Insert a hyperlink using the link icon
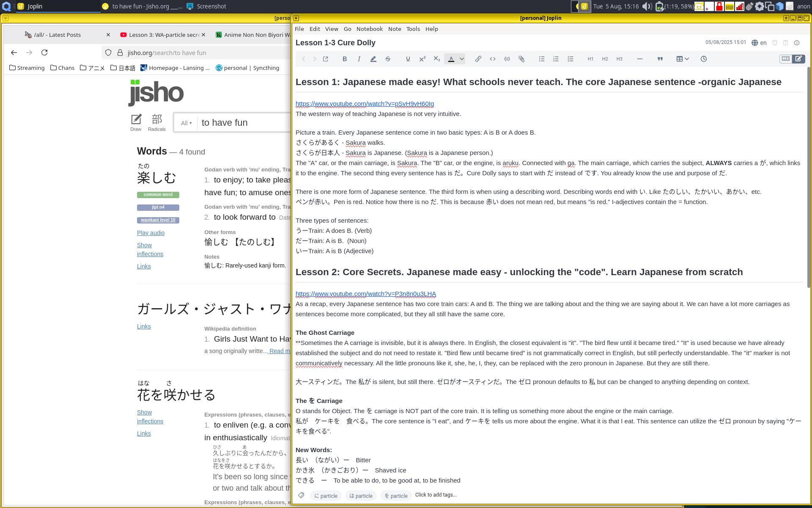 478,59
